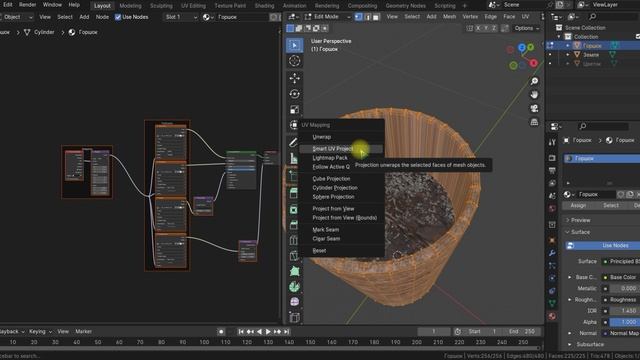Choose Cube Projection menu entry
This screenshot has width=640, height=360.
point(331,179)
